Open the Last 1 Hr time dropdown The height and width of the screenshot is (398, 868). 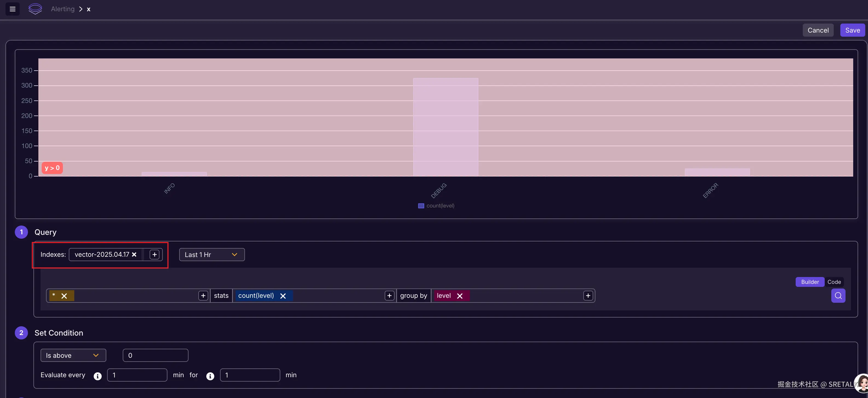[212, 255]
